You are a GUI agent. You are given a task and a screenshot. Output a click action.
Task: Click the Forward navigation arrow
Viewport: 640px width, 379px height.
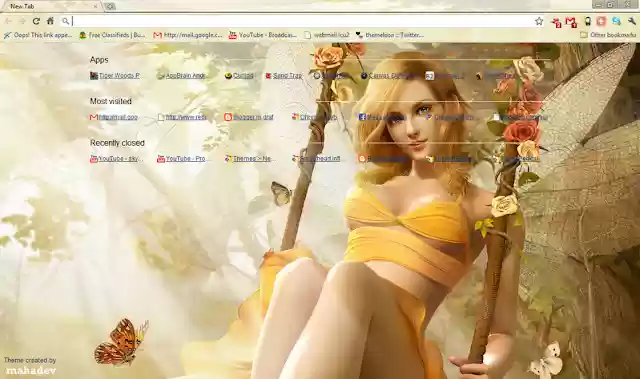[x=22, y=21]
